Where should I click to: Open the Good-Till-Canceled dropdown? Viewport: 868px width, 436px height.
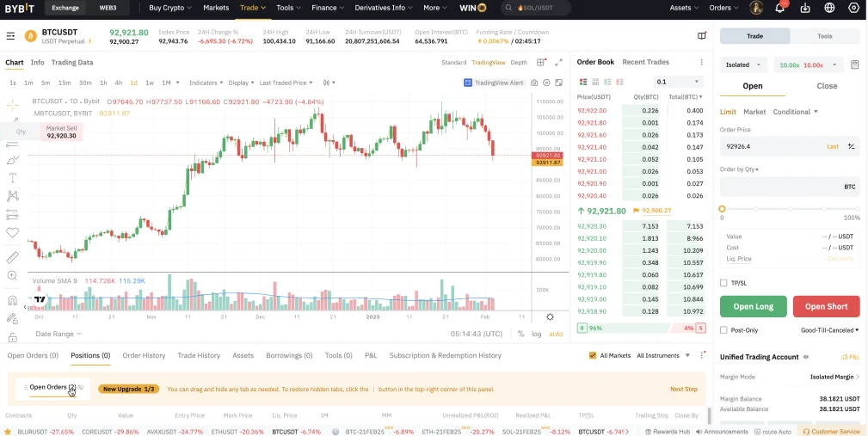830,330
